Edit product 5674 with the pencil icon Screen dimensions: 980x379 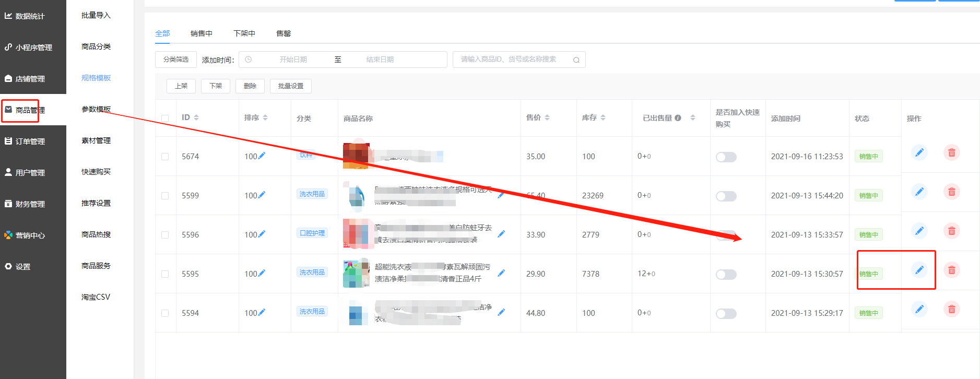click(x=919, y=152)
